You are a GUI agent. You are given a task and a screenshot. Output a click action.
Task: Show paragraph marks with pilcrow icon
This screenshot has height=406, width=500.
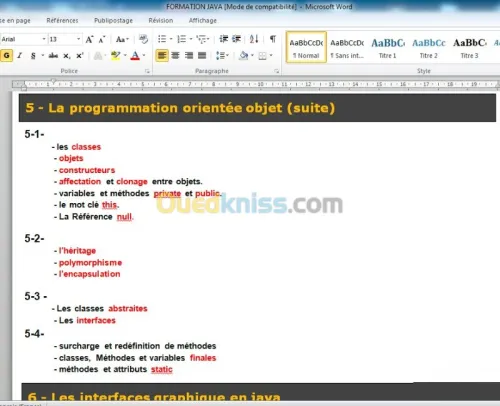tap(273, 39)
